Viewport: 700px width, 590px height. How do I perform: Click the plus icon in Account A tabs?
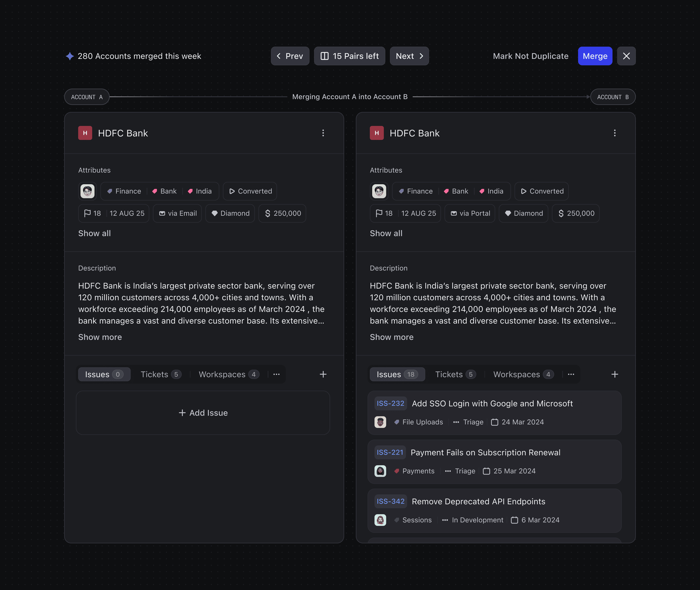point(323,374)
